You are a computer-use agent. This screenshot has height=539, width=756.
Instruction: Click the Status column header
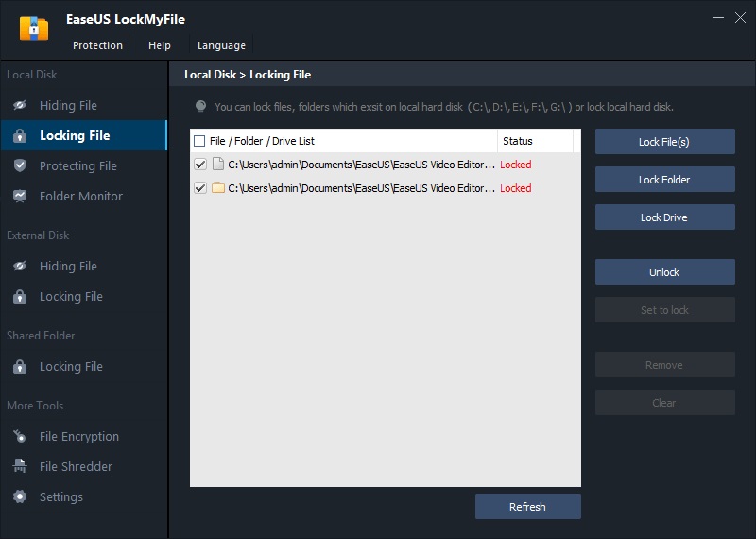pyautogui.click(x=536, y=141)
